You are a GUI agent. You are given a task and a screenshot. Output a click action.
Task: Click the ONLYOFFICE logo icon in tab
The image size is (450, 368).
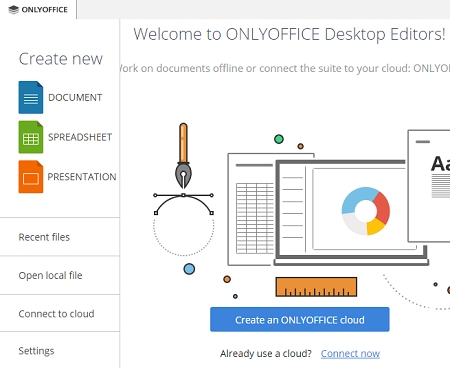[x=14, y=10]
